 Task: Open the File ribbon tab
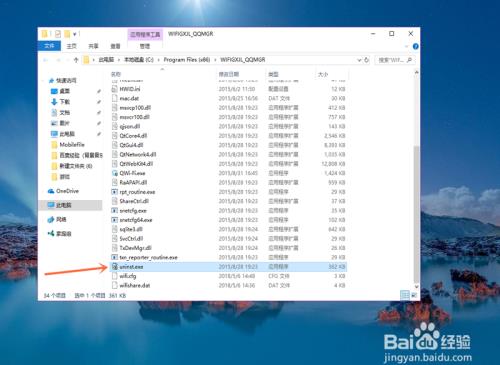(49, 46)
